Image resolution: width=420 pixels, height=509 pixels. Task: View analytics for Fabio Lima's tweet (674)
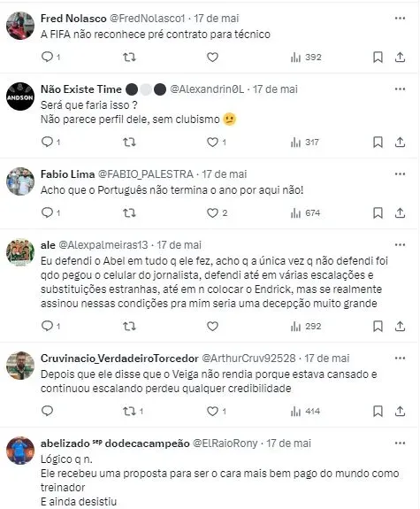click(305, 213)
